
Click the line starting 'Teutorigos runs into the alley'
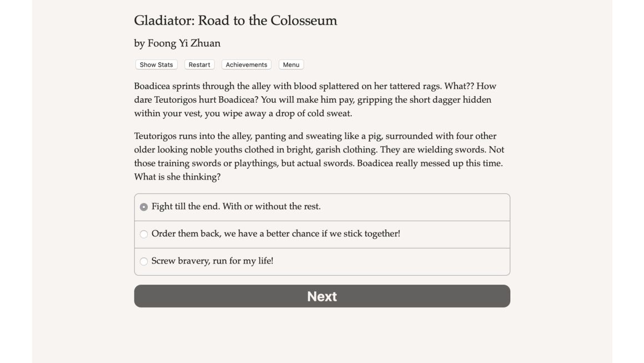[315, 136]
